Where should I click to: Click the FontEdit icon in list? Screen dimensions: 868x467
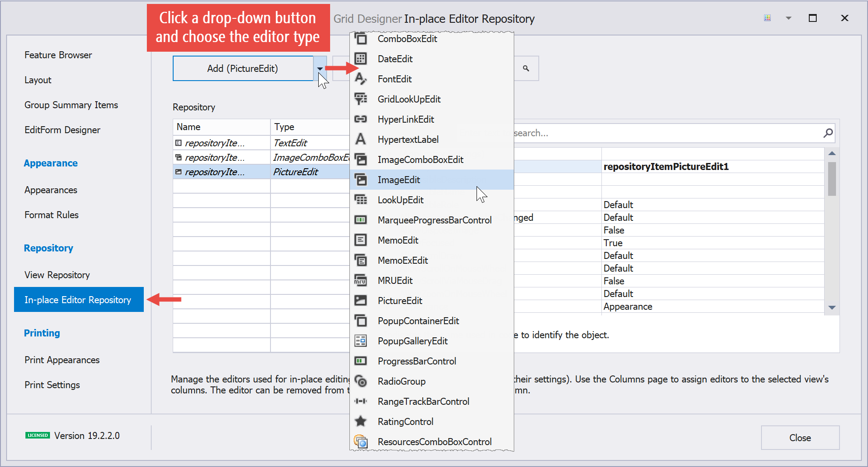point(360,79)
